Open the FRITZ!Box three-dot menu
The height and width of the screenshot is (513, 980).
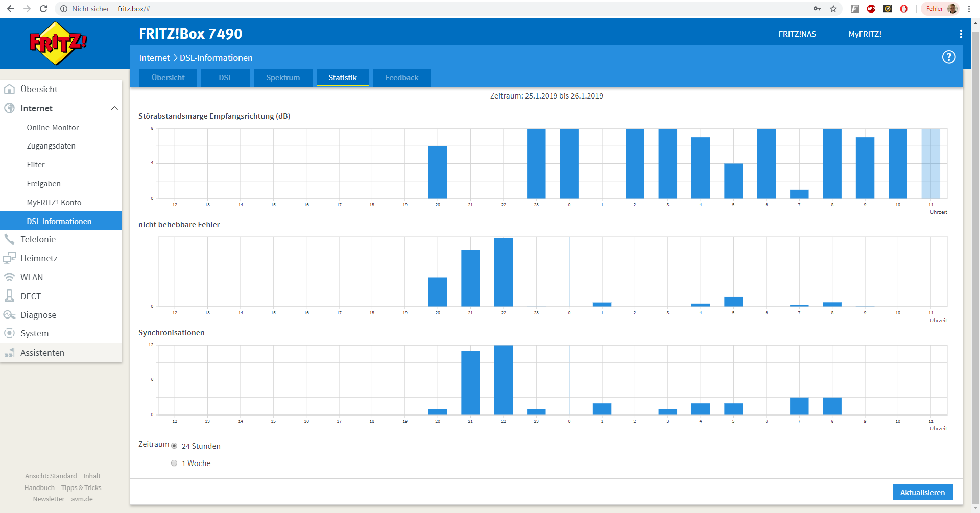[961, 34]
